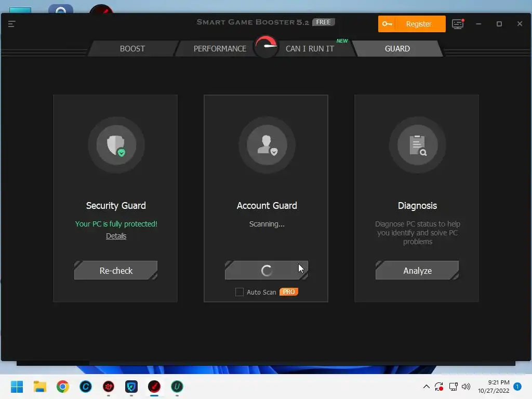Select the GUARD tab
This screenshot has height=399, width=532.
click(x=397, y=48)
